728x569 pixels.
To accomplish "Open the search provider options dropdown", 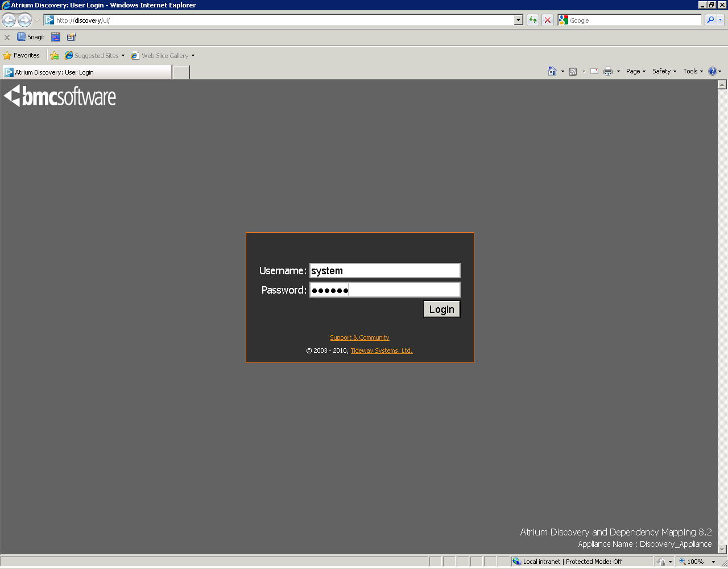I will [721, 20].
